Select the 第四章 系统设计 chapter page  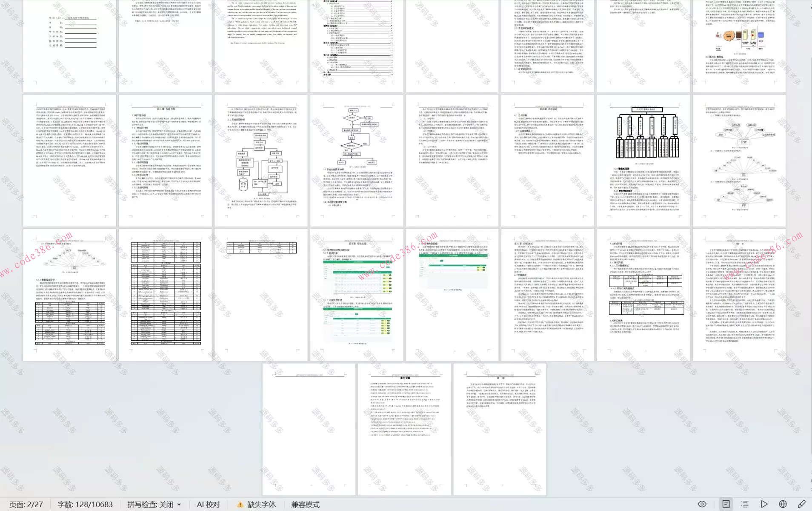point(548,161)
